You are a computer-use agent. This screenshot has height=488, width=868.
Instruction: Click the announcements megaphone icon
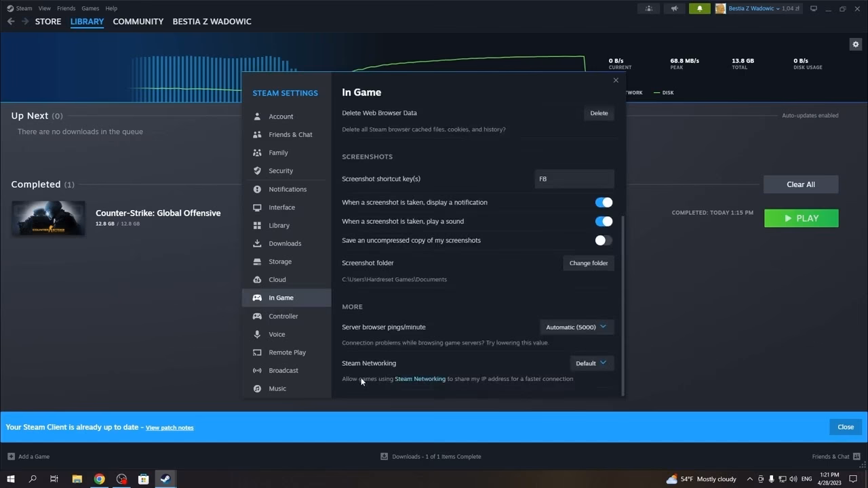(x=674, y=9)
